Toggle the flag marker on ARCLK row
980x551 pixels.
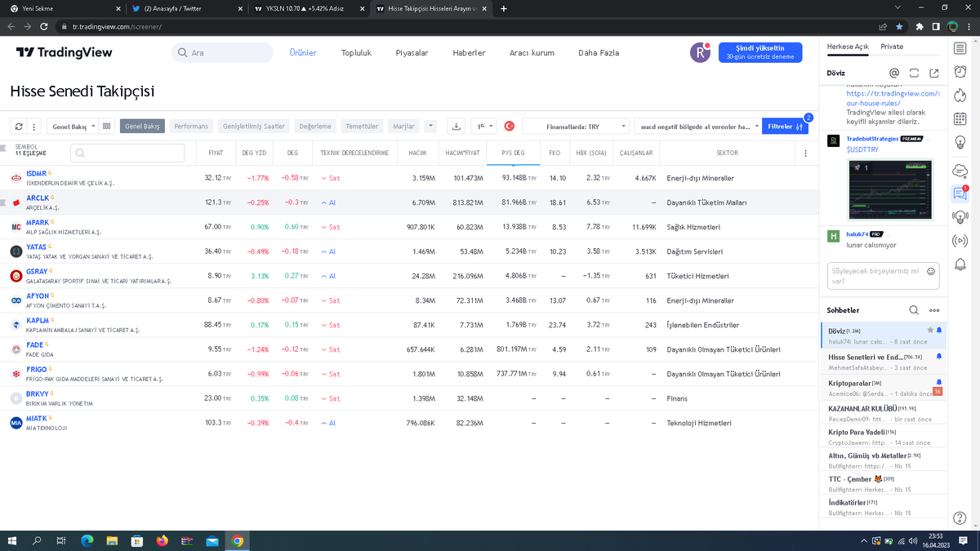click(x=4, y=202)
